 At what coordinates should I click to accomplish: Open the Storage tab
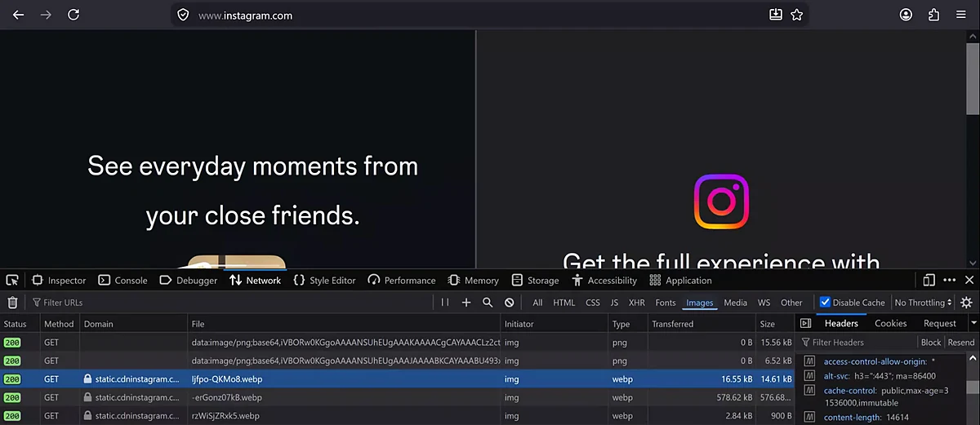[535, 280]
